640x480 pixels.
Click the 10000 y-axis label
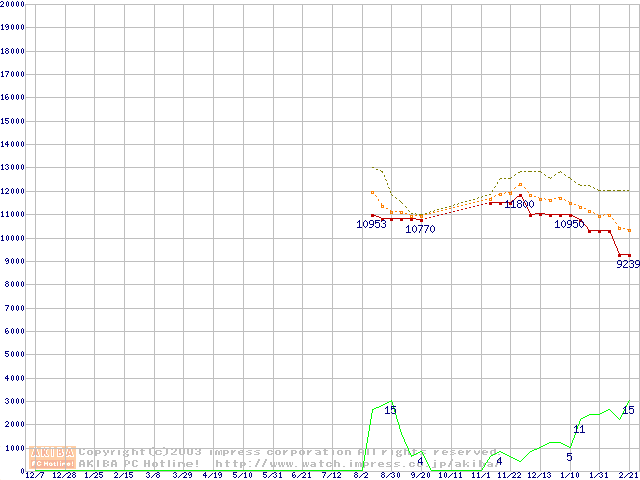pos(13,238)
